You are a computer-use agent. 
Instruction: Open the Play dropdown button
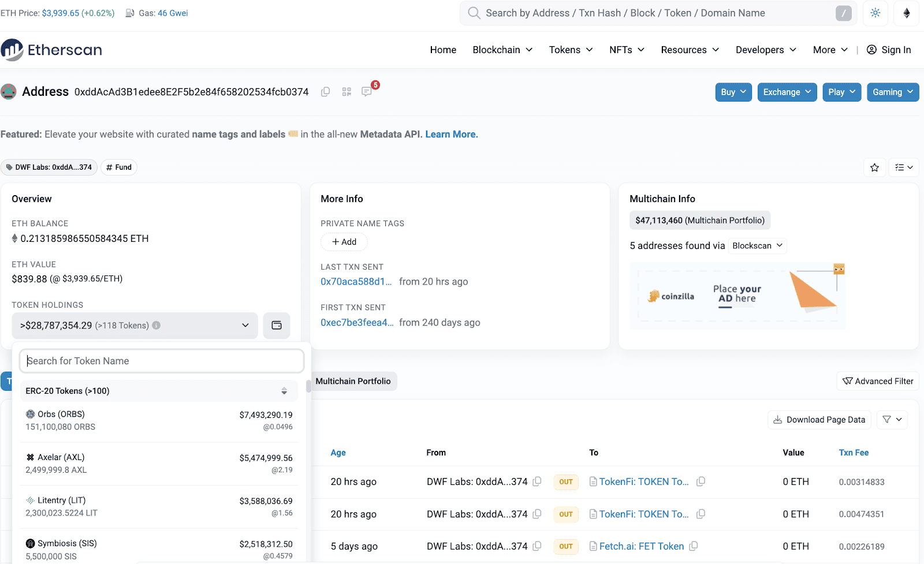point(842,92)
